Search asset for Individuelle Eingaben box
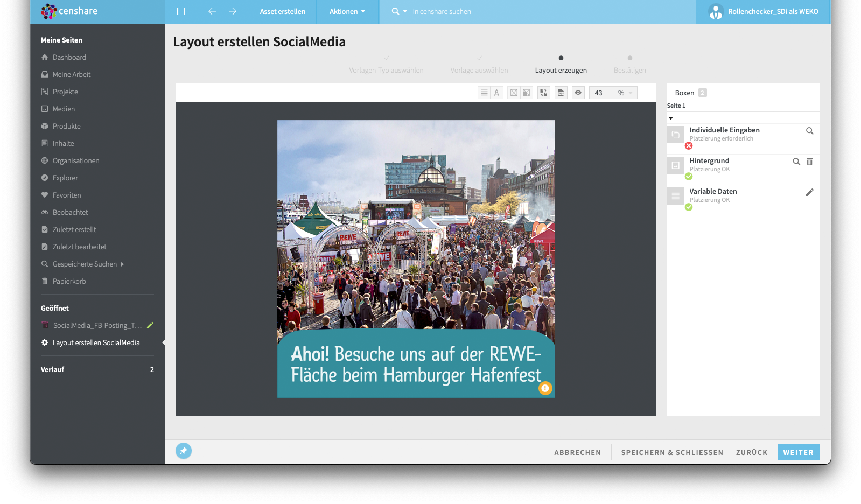The width and height of the screenshot is (861, 504). (x=809, y=131)
